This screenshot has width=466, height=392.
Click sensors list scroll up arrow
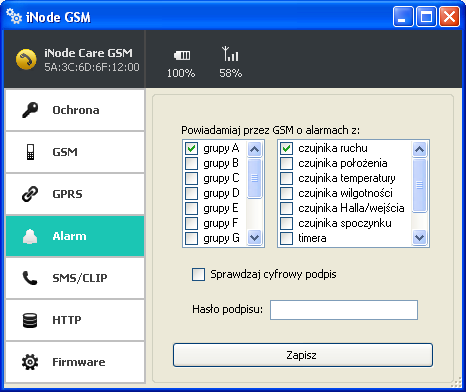(x=419, y=149)
